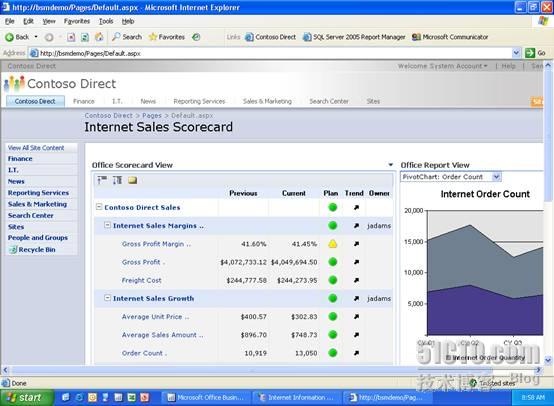
Task: Open the Edit menu
Action: click(28, 21)
